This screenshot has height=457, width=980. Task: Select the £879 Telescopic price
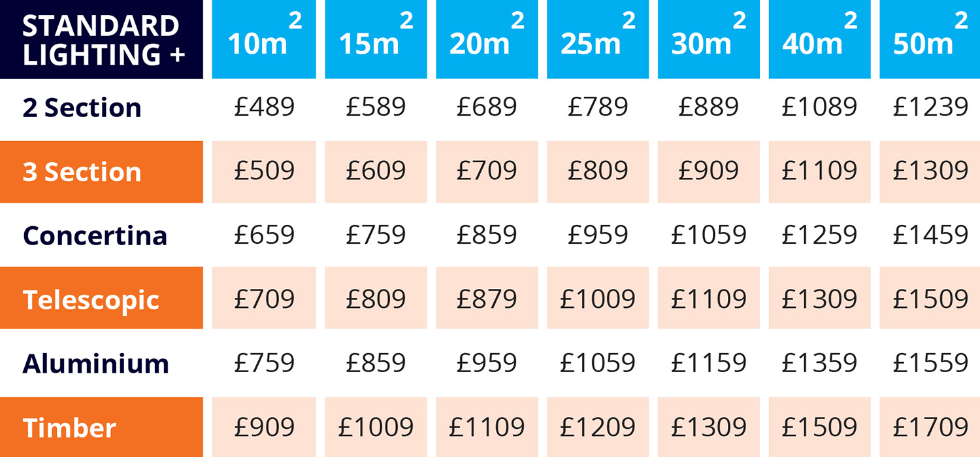click(x=487, y=299)
